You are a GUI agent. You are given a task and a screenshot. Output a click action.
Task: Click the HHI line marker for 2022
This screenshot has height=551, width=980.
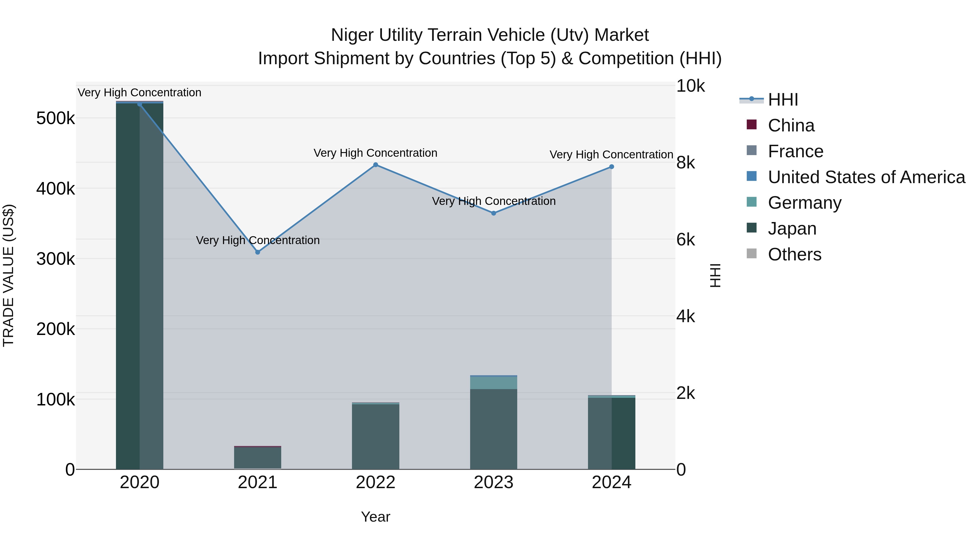click(375, 165)
